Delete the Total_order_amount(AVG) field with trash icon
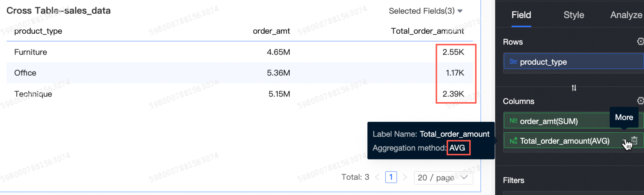The image size is (644, 195). pos(634,141)
